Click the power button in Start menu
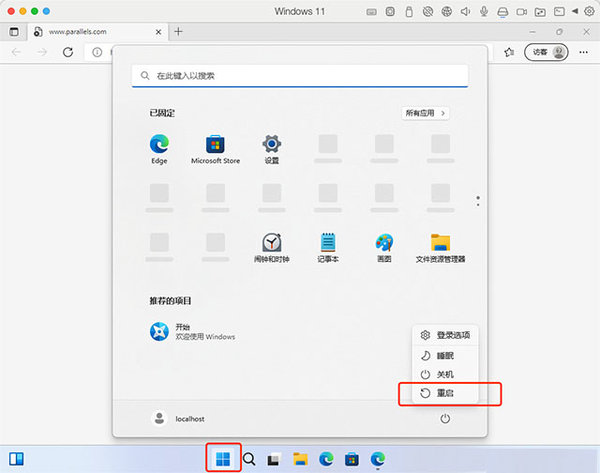 click(x=445, y=419)
